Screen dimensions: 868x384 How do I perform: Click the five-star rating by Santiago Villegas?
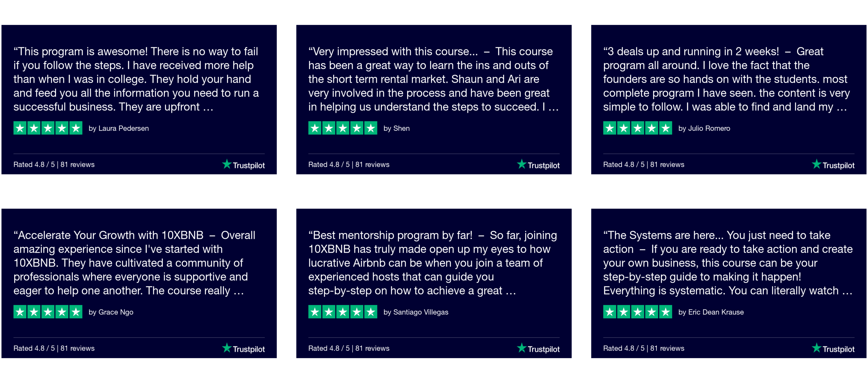[343, 312]
